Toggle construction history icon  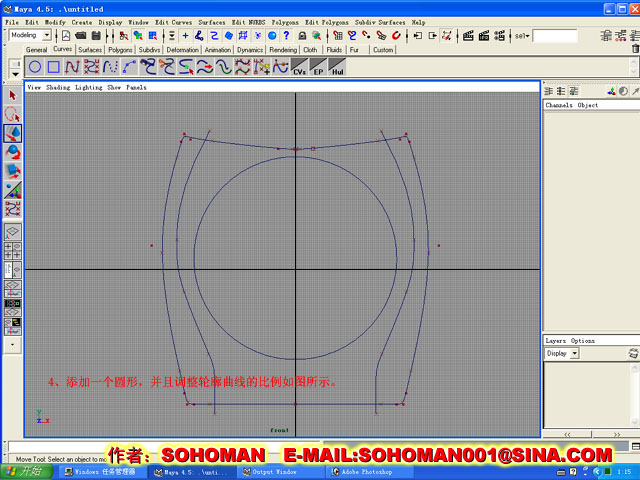click(447, 36)
